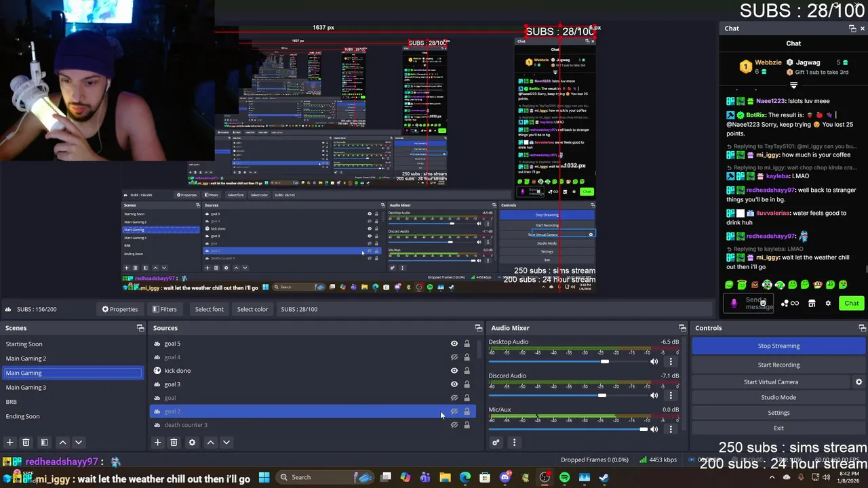The image size is (868, 488).
Task: Undock the Controls panel
Action: [862, 328]
